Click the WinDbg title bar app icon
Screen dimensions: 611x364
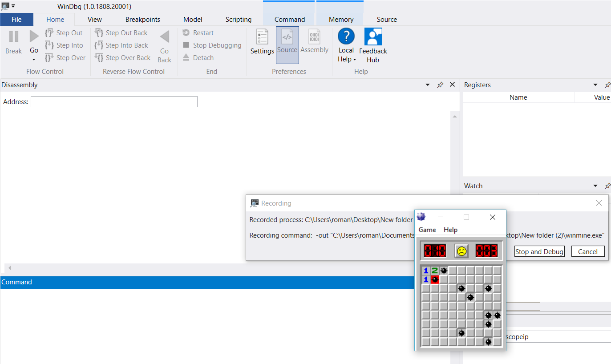click(x=5, y=6)
